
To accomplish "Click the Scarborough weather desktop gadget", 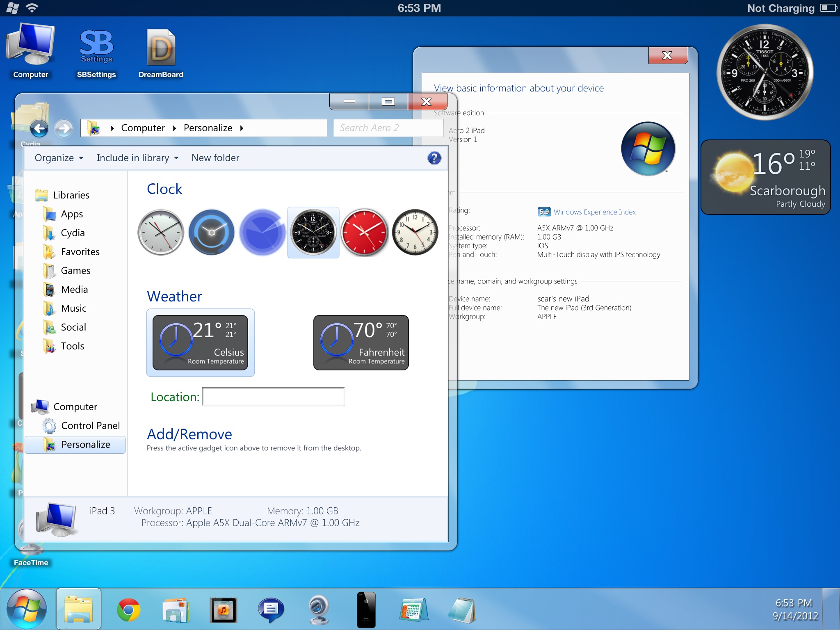I will (766, 177).
